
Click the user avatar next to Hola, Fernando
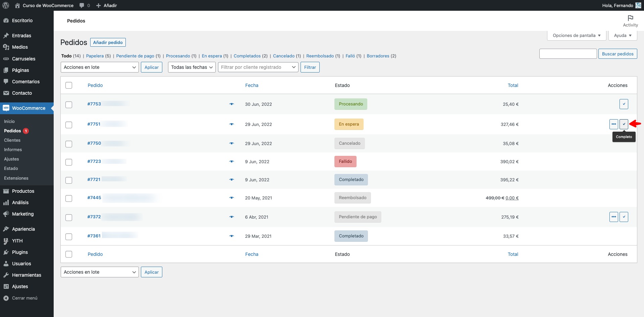coord(638,5)
